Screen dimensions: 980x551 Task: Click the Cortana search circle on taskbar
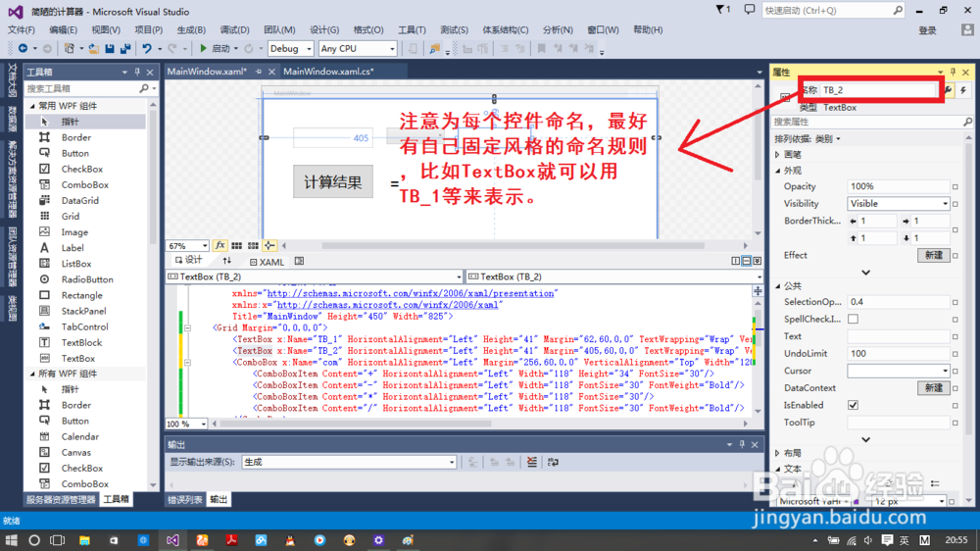click(x=34, y=540)
